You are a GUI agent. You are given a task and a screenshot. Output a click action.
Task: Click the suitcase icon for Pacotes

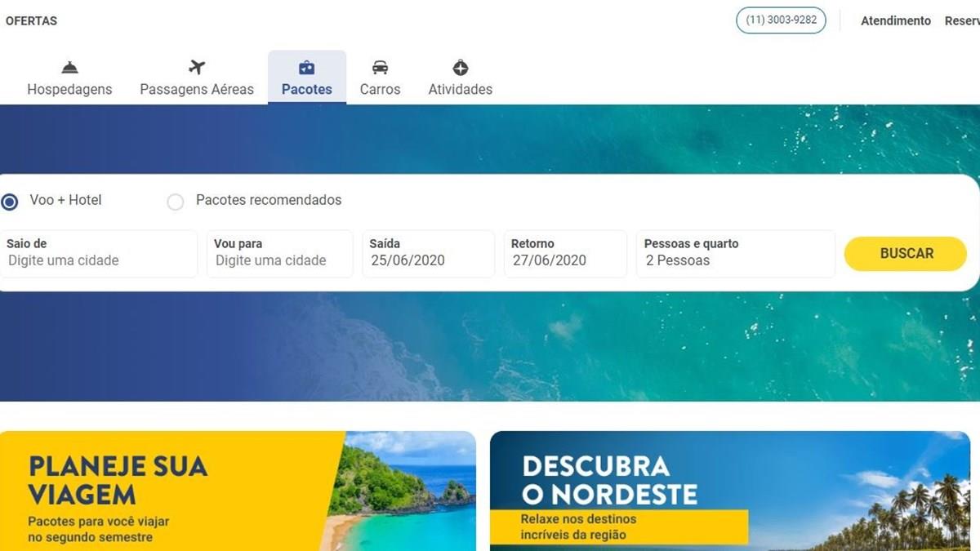click(x=307, y=68)
